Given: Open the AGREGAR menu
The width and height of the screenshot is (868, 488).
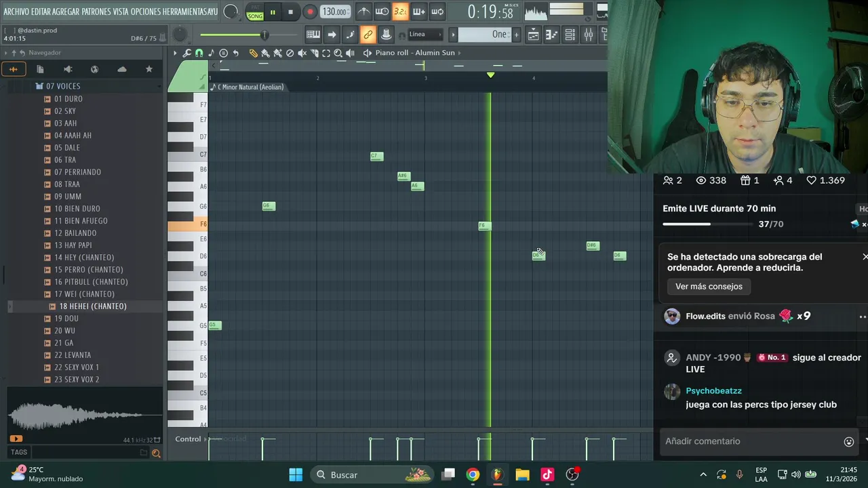Looking at the screenshot, I should point(66,12).
